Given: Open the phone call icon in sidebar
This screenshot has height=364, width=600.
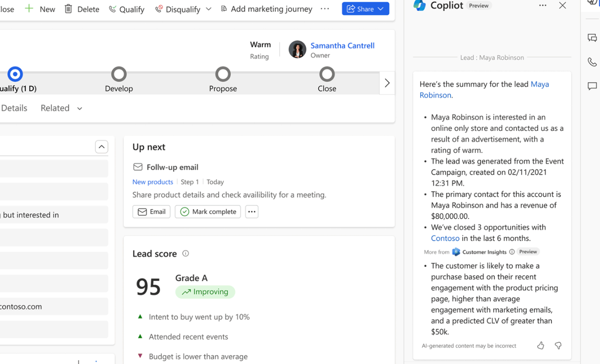Looking at the screenshot, I should (x=592, y=62).
